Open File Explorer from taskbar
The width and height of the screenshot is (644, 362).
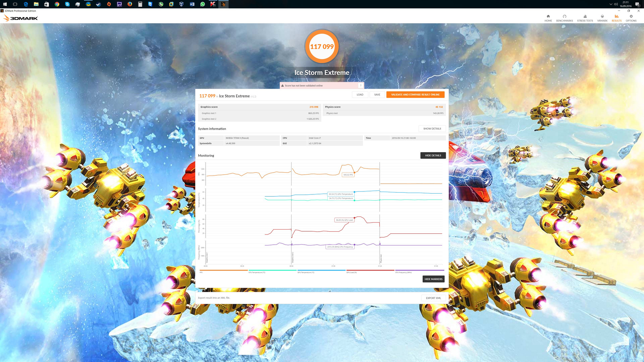coord(36,4)
